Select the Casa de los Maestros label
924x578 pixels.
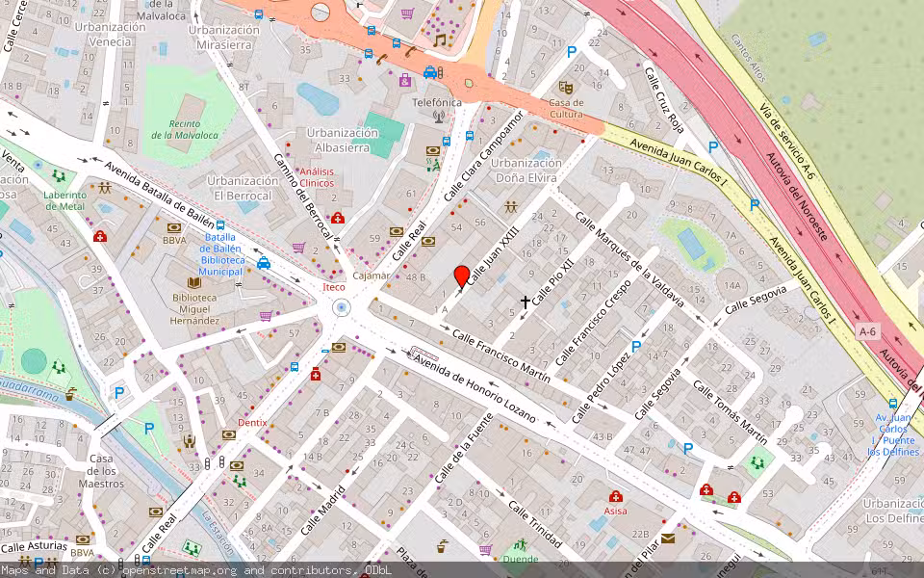point(101,471)
